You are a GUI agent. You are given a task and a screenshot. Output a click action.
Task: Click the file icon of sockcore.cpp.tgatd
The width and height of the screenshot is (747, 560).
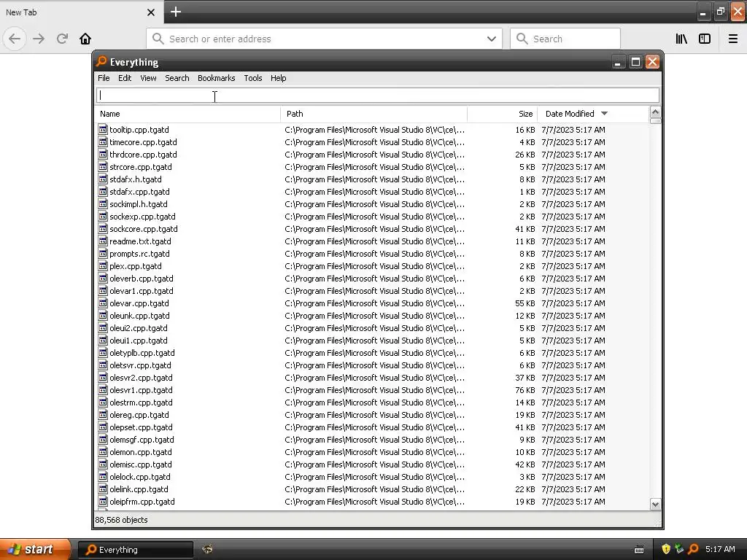coord(103,228)
